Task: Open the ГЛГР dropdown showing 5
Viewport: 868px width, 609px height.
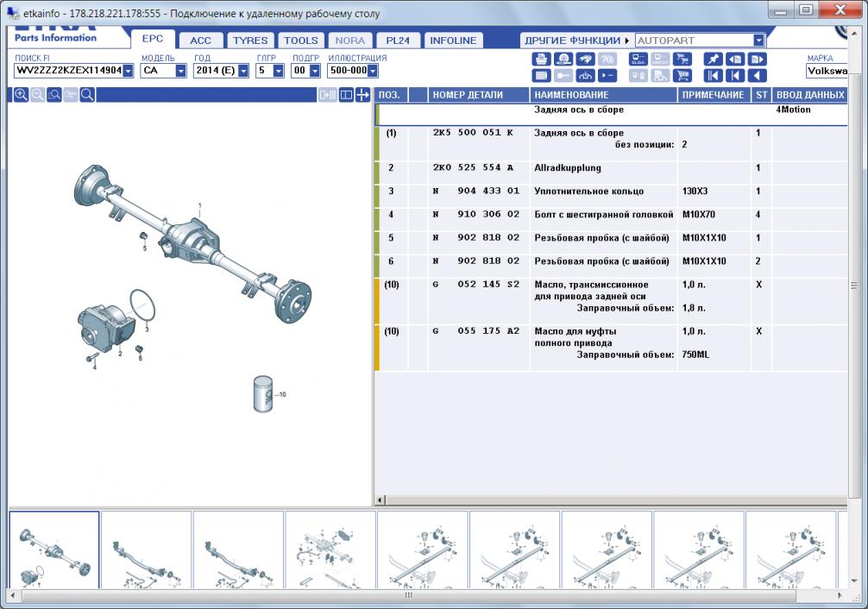Action: coord(279,71)
